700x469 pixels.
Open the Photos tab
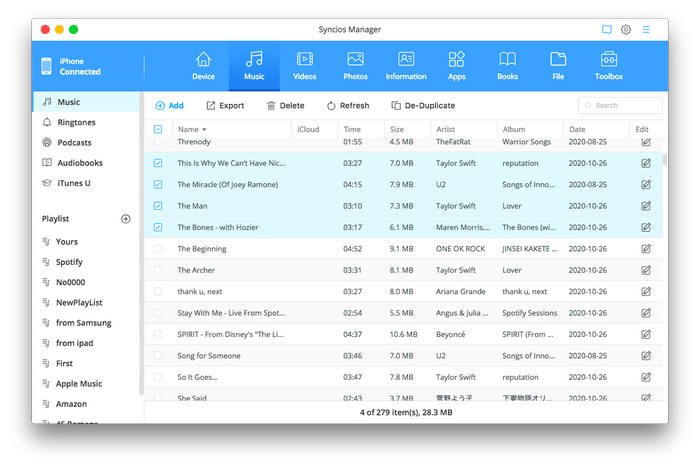pyautogui.click(x=355, y=66)
